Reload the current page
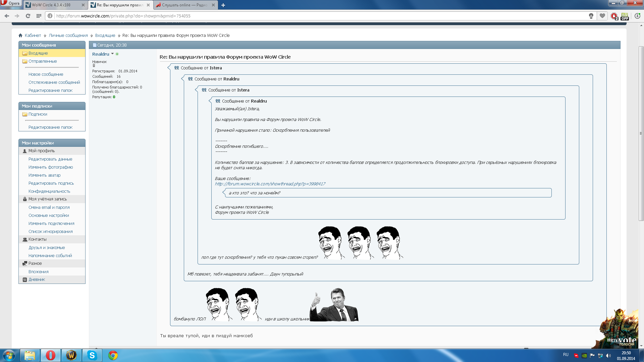This screenshot has height=362, width=644. pos(28,16)
